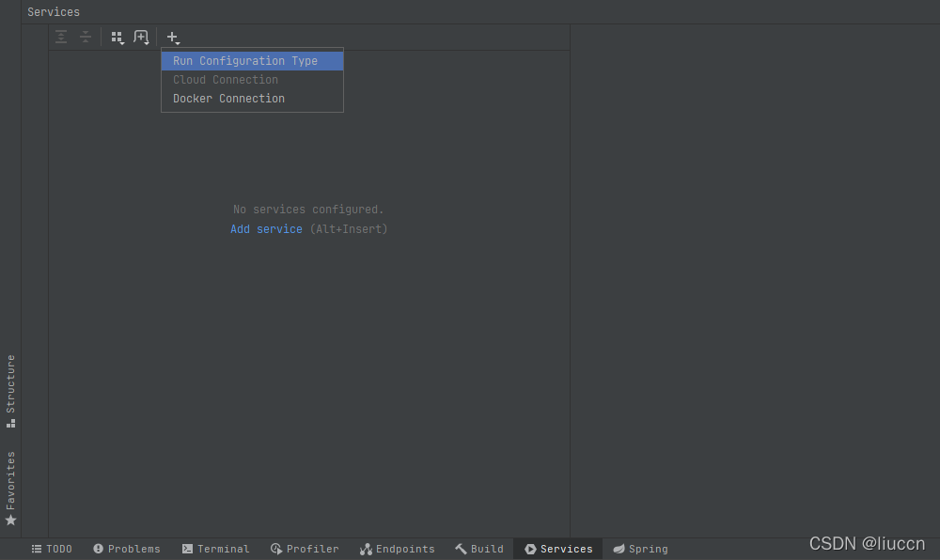Viewport: 940px width, 560px height.
Task: Click Open in New Tab icon
Action: (142, 38)
